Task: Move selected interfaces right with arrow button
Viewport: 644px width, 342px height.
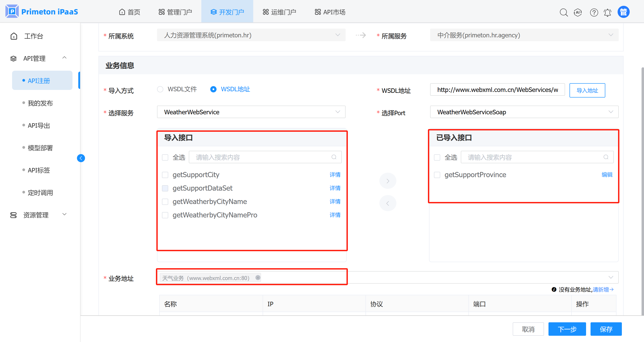Action: (387, 181)
